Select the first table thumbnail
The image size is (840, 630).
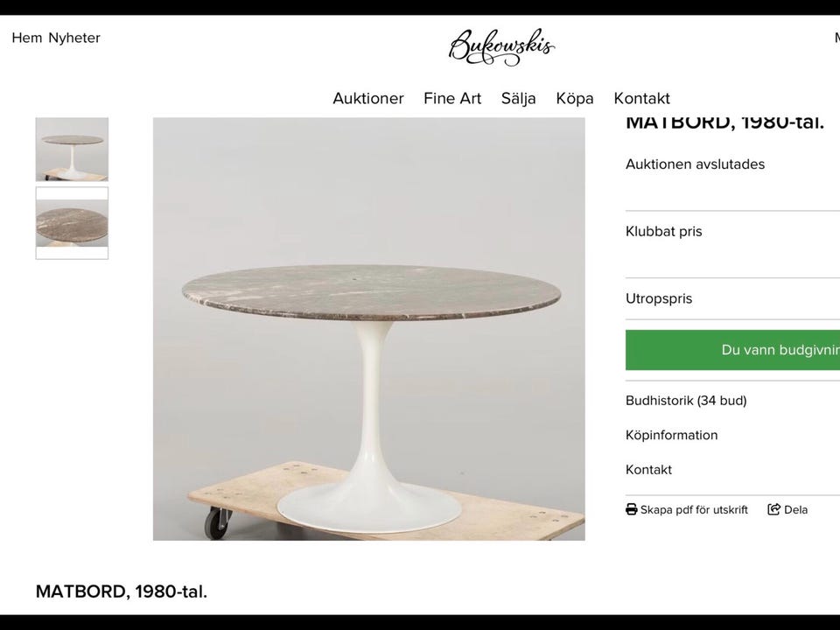point(72,149)
